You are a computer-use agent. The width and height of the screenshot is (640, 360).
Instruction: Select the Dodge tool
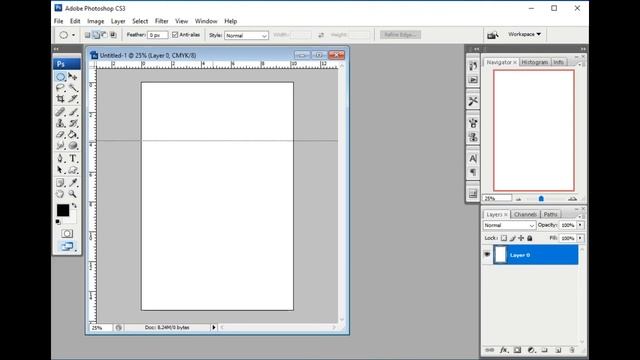tap(73, 146)
